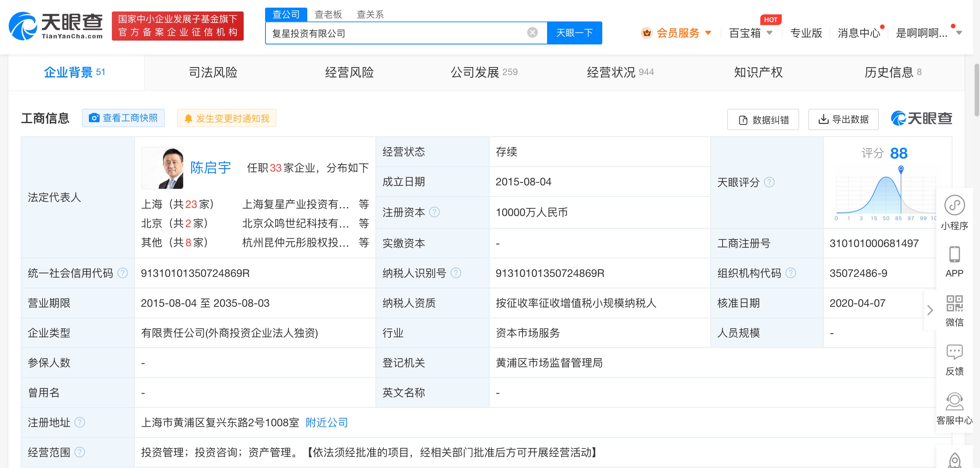The image size is (980, 468).
Task: Open the user account dropdown arrow
Action: 959,33
